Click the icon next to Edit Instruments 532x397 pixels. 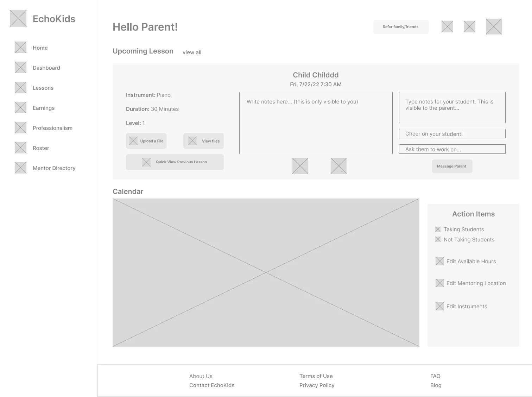tap(440, 306)
